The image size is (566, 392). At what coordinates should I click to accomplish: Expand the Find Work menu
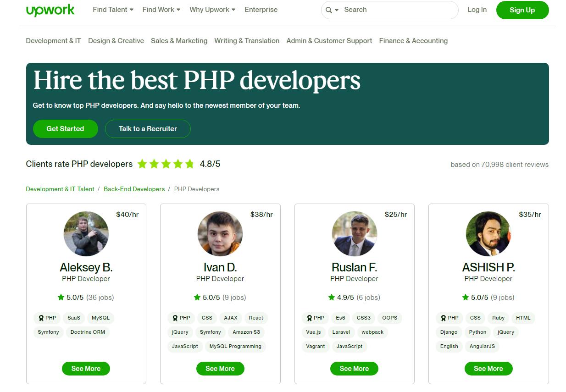(161, 10)
